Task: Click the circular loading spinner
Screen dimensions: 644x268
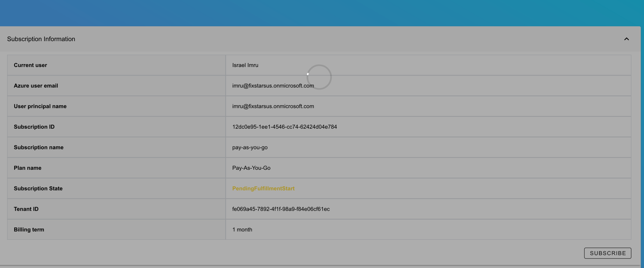Action: 319,77
